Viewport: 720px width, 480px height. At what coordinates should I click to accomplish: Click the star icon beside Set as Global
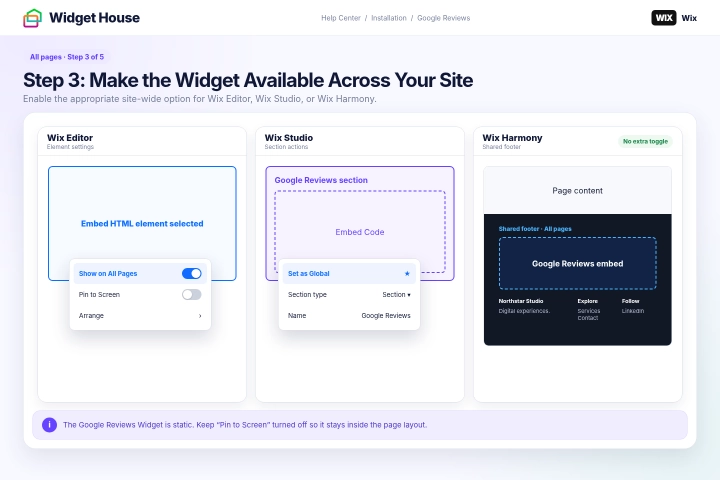(407, 273)
